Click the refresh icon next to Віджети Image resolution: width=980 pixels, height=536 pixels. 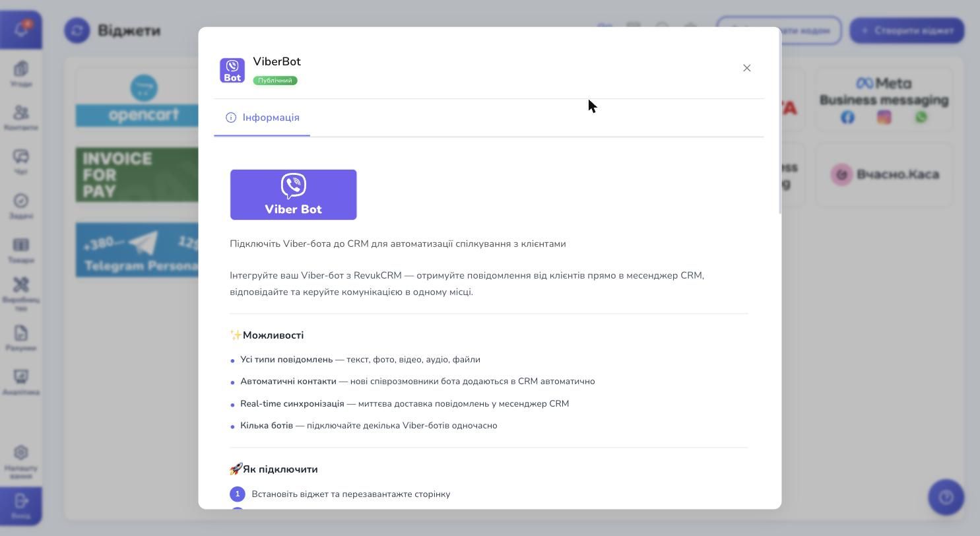tap(77, 30)
